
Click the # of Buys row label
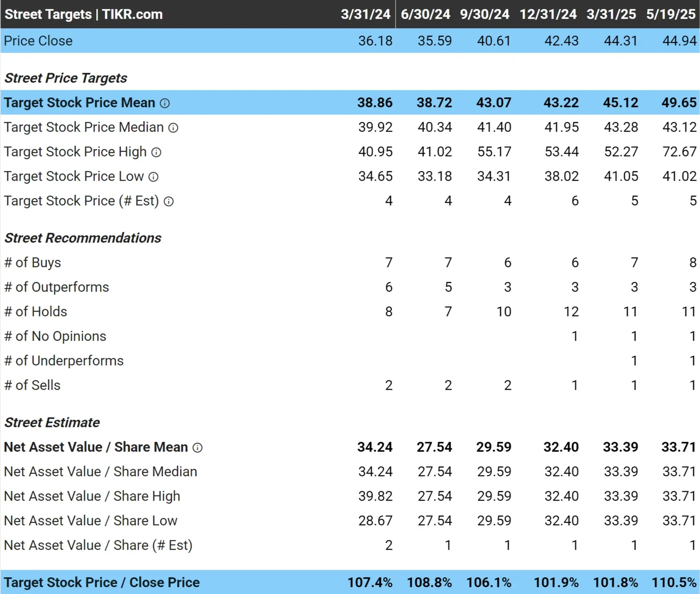click(32, 263)
